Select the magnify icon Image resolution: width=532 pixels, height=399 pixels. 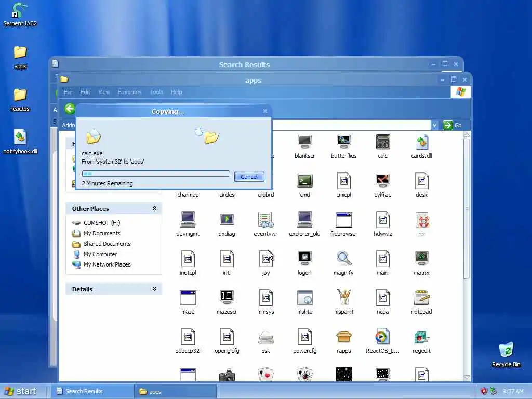344,259
